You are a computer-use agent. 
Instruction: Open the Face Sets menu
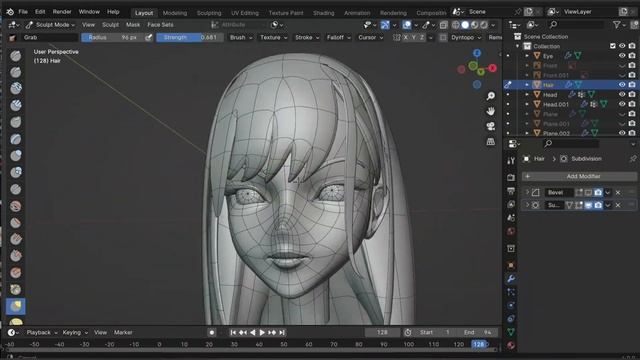click(160, 25)
